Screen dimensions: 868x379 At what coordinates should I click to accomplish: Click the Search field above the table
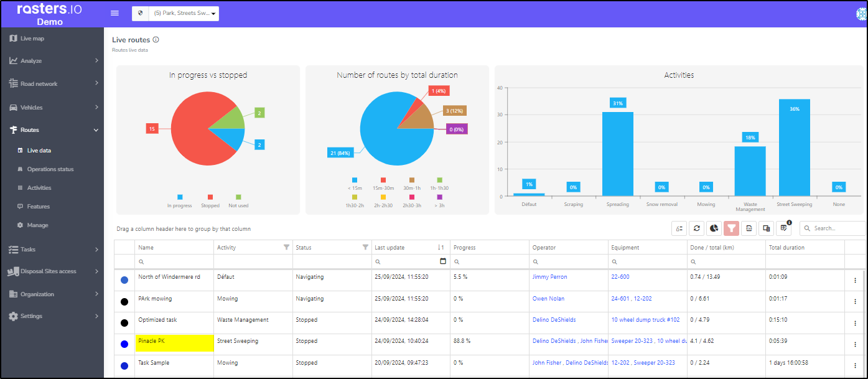[x=833, y=228]
